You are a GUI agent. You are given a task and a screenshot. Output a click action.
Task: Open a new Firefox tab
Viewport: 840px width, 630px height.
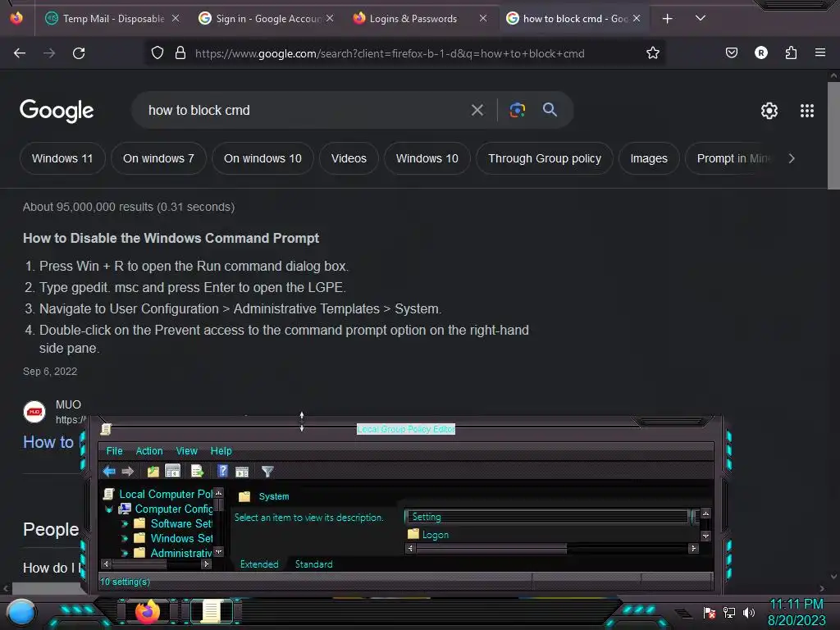(667, 19)
